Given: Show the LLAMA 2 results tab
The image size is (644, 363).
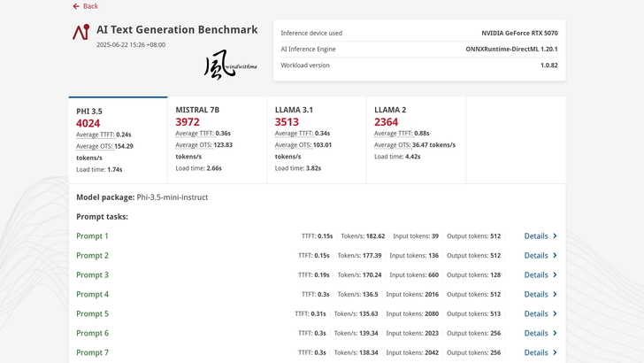Looking at the screenshot, I should point(415,140).
